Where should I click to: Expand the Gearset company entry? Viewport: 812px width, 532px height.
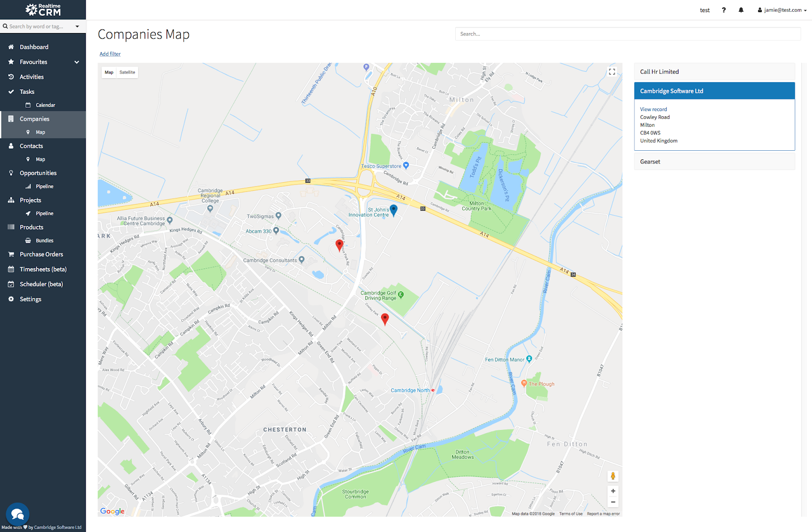coord(715,162)
